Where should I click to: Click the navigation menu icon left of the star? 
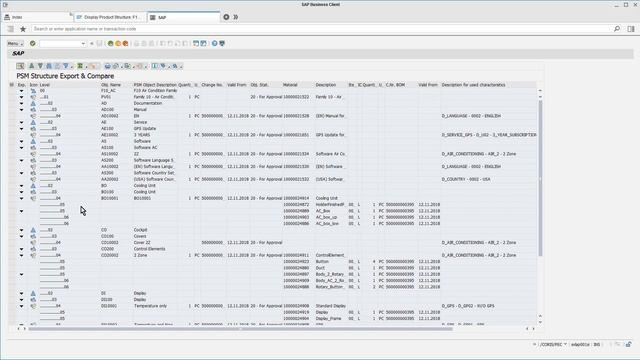coord(11,29)
